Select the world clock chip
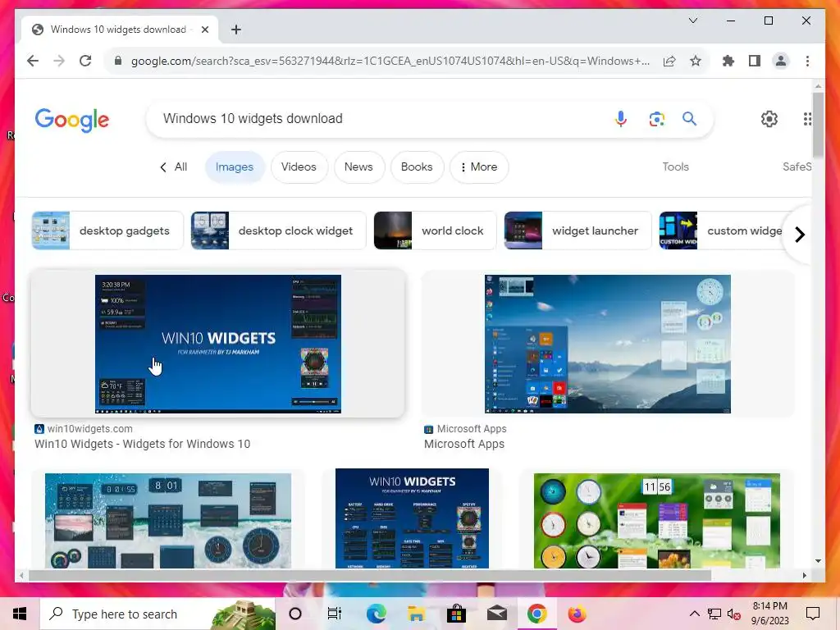Screen dimensions: 840x630 tap(435, 231)
